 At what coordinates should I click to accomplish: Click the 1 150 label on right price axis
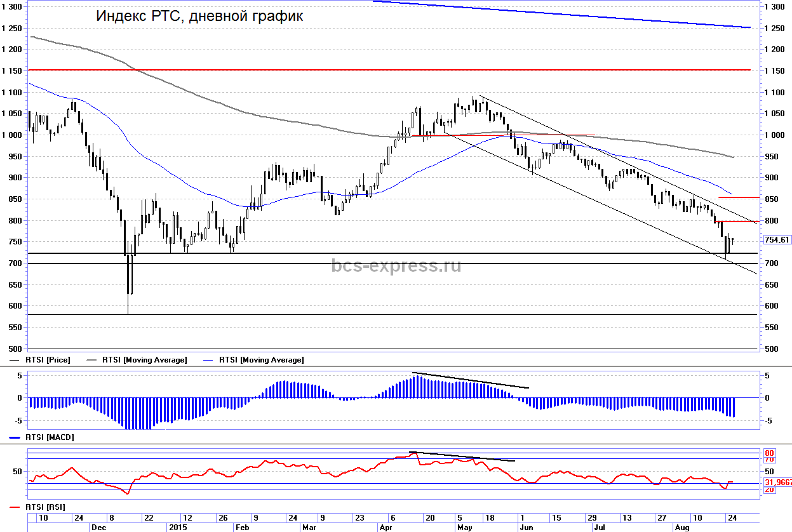tap(774, 70)
